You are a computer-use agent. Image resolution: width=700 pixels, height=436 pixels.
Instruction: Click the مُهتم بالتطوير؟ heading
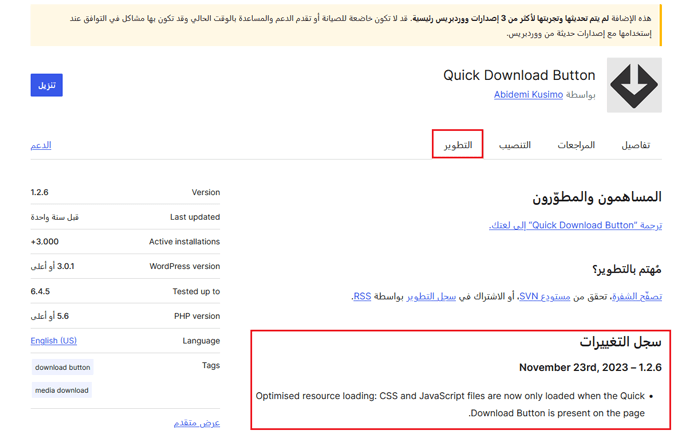tap(627, 270)
